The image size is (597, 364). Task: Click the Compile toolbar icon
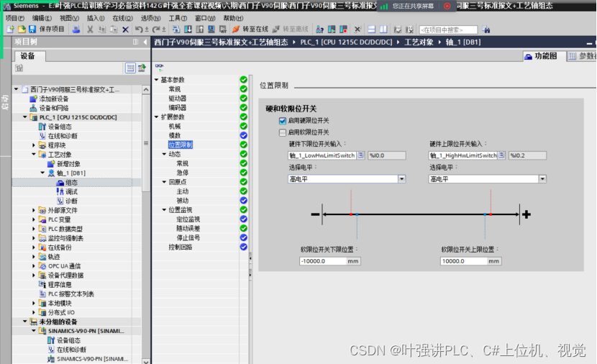point(176,29)
